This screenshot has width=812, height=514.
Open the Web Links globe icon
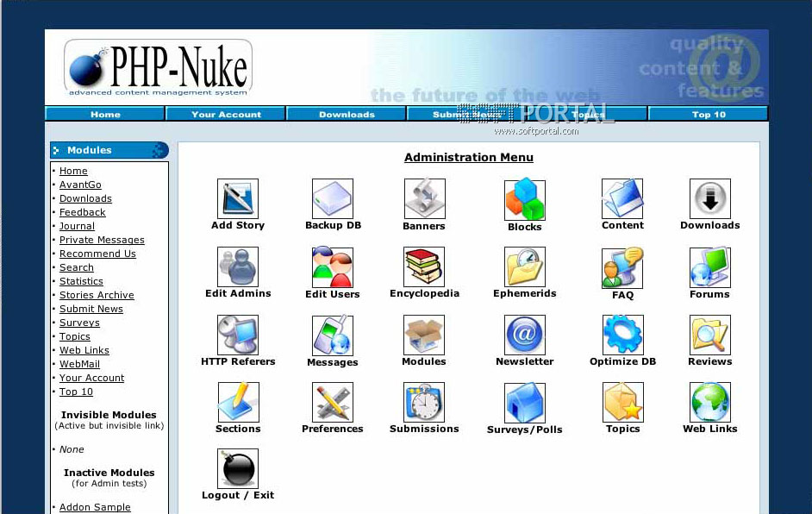tap(710, 402)
